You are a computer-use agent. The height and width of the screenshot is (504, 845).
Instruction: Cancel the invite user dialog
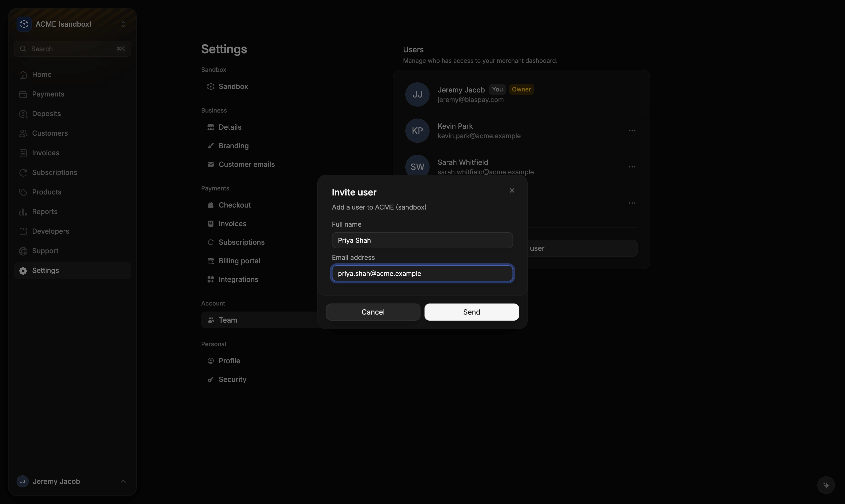coord(373,312)
